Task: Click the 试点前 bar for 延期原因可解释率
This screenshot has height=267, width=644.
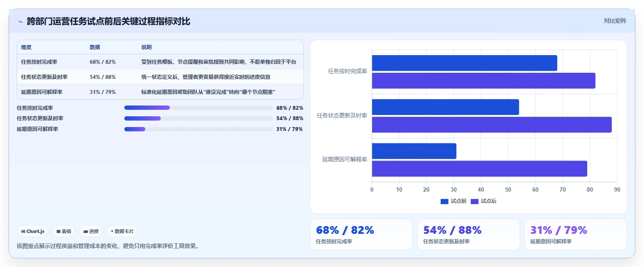Action: pos(414,151)
